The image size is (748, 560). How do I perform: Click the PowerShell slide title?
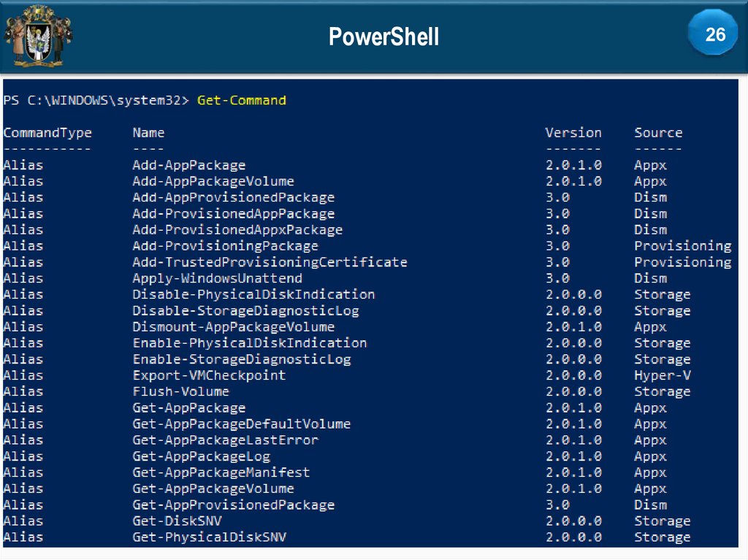(383, 37)
